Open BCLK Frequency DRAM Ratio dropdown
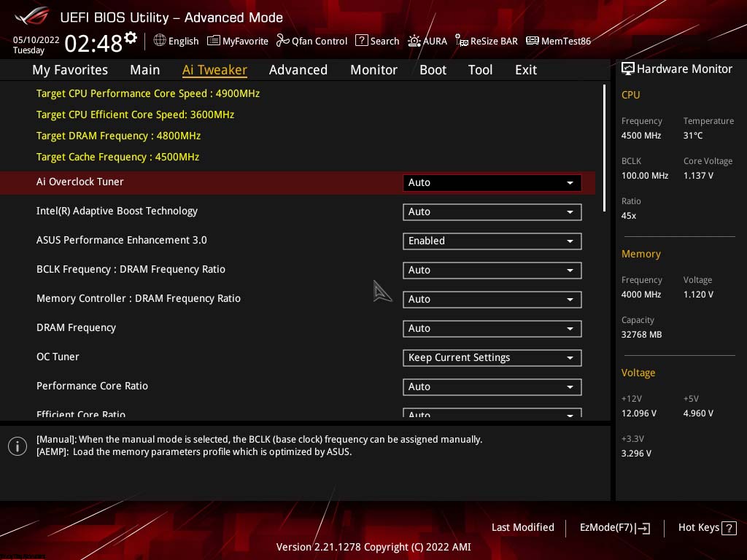This screenshot has width=747, height=560. click(492, 270)
